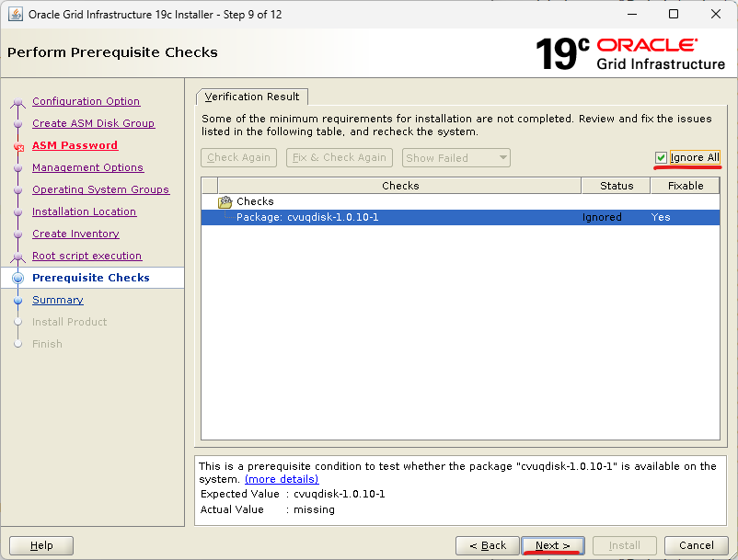Open the Help button
The image size is (738, 560).
pyautogui.click(x=41, y=545)
